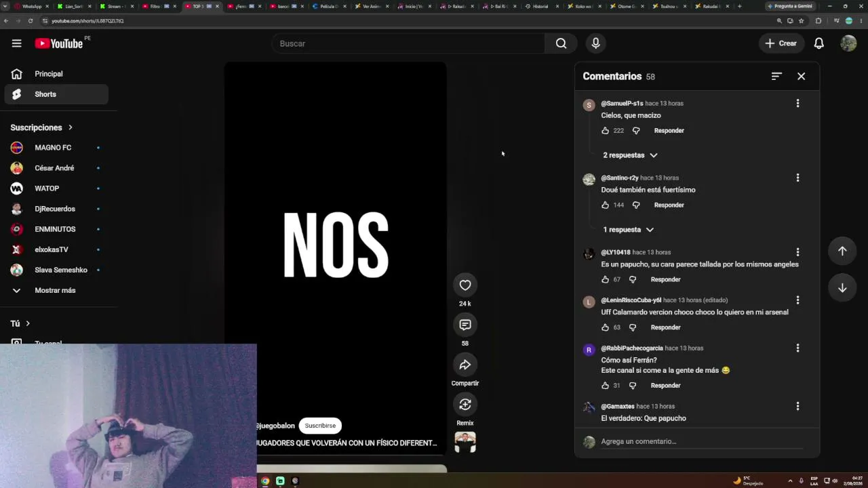This screenshot has height=488, width=868.
Task: Open 'Pregunta a Gemini' in Chrome
Action: (x=790, y=6)
